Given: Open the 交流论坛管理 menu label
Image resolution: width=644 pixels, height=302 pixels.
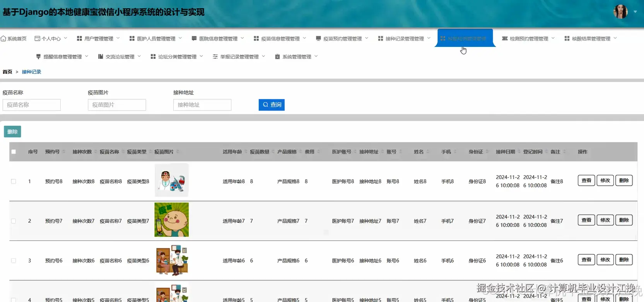Looking at the screenshot, I should [x=120, y=57].
